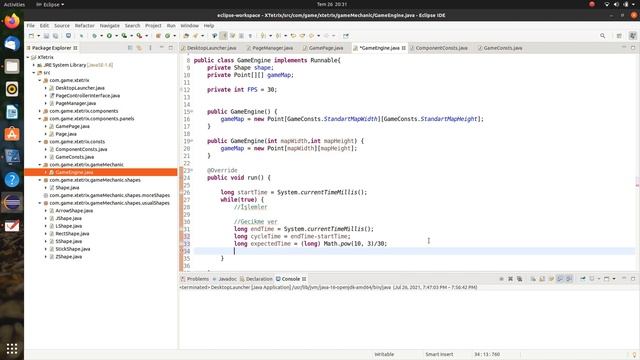Switch to the GameConsts.java editor tab

tap(503, 48)
